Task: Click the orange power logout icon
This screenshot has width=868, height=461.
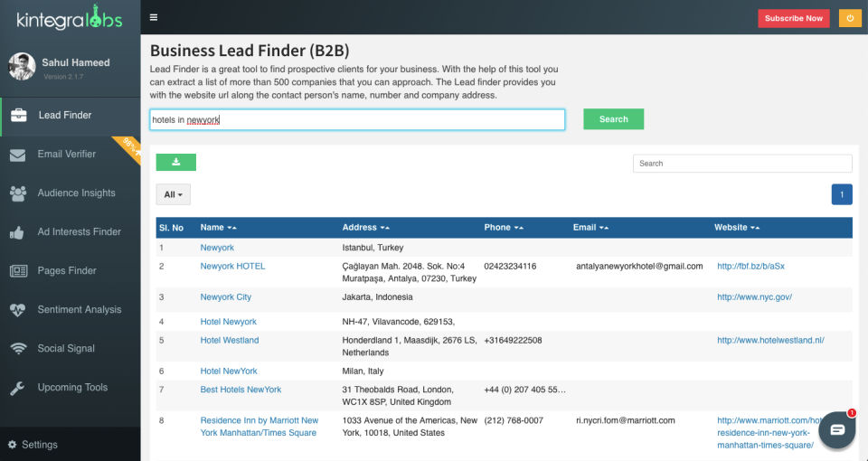Action: tap(850, 18)
